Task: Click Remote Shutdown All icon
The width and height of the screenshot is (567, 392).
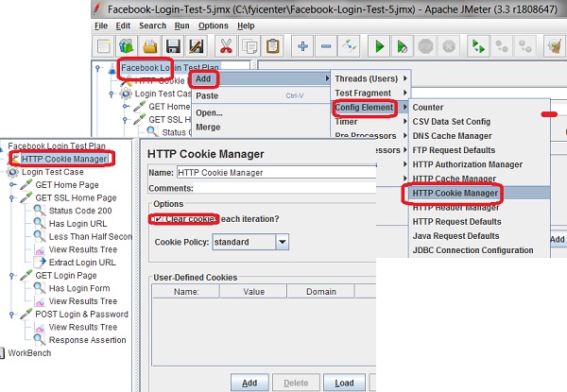Action: (x=524, y=46)
